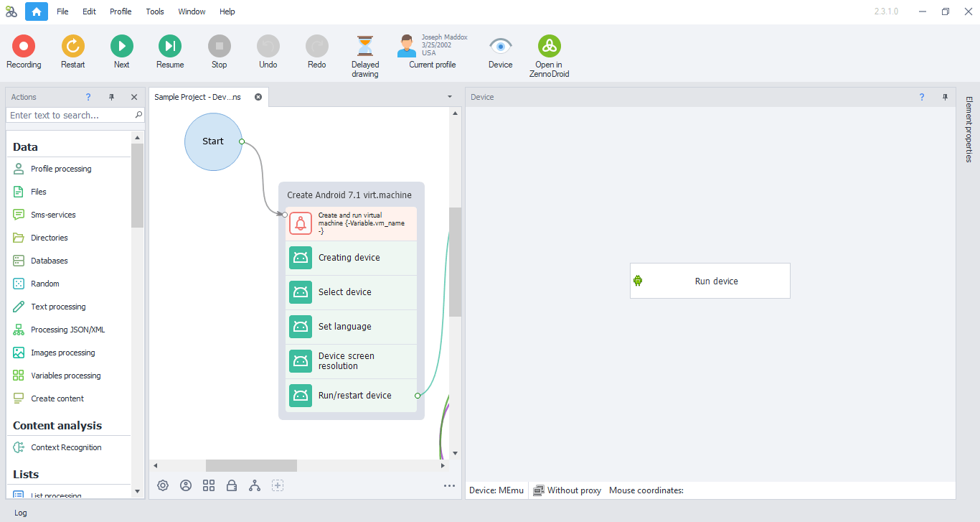The height and width of the screenshot is (522, 980).
Task: Click project settings gear icon
Action: 163,485
